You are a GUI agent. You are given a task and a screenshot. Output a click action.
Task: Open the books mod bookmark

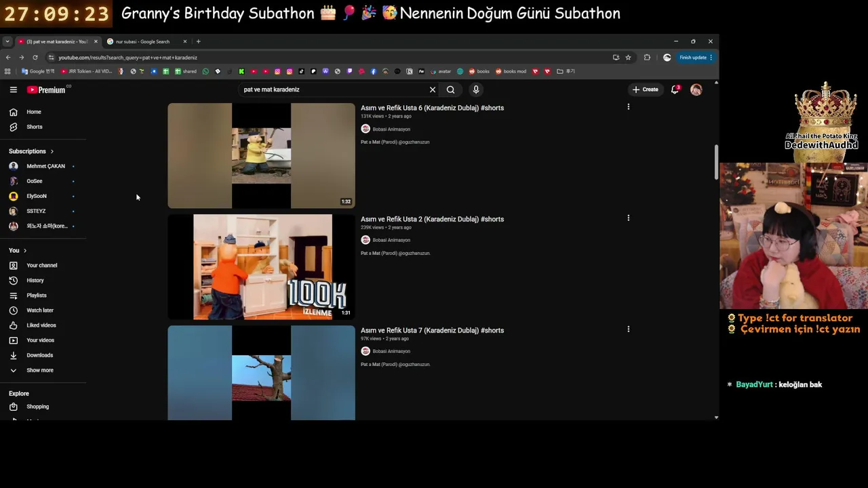pos(511,71)
